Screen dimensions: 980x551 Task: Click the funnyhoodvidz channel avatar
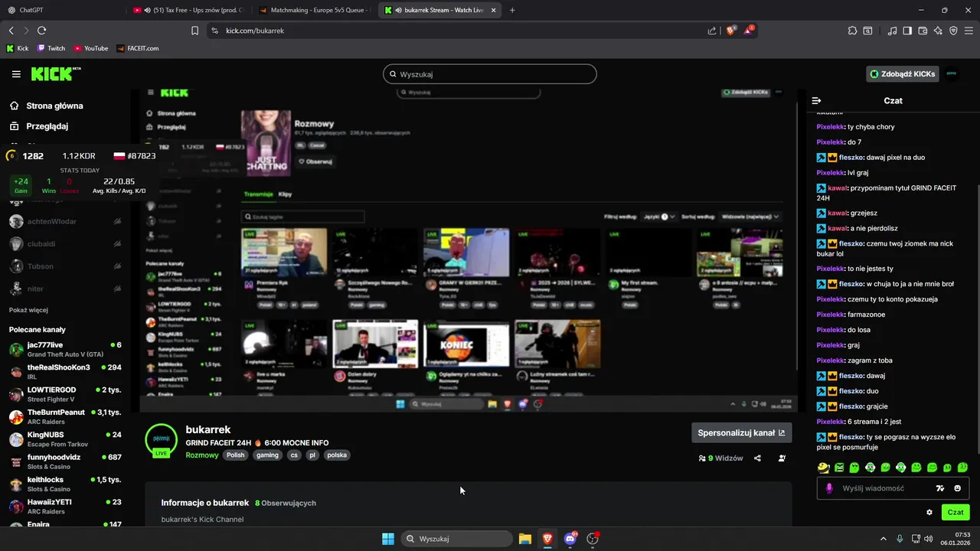(x=16, y=462)
